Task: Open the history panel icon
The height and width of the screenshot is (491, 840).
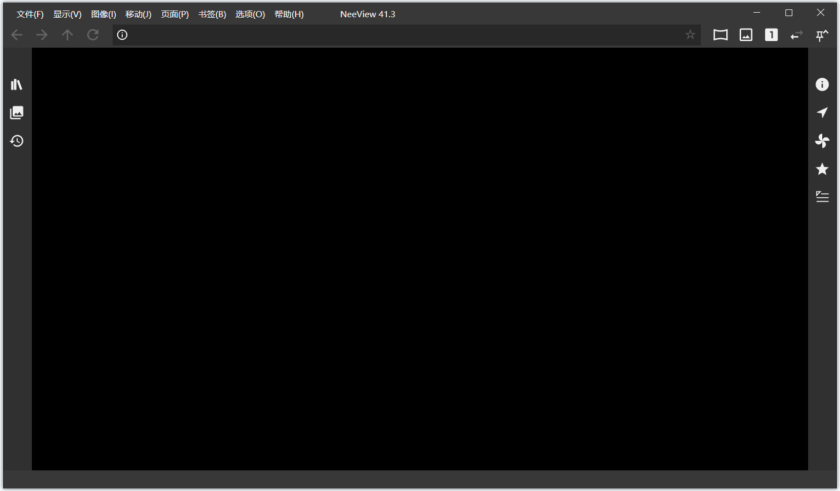Action: coord(17,141)
